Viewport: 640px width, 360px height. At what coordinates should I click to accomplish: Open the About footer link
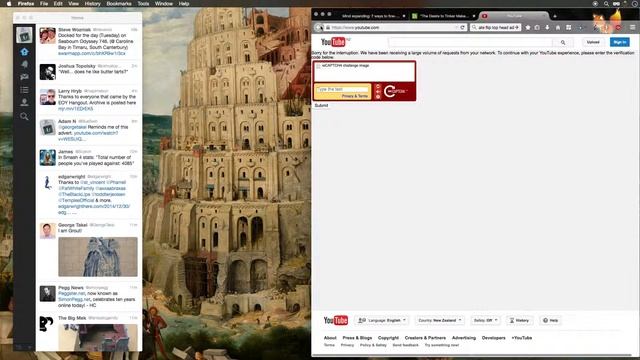pos(330,338)
